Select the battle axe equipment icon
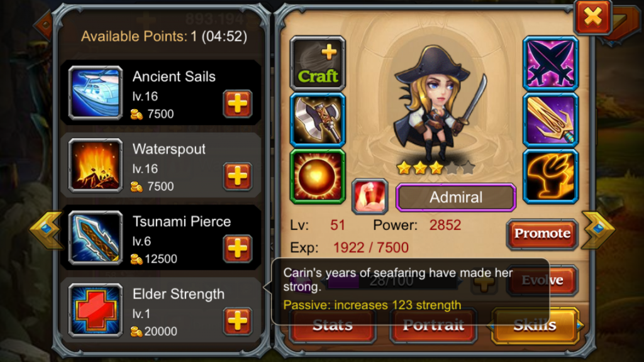This screenshot has height=362, width=644. 318,120
